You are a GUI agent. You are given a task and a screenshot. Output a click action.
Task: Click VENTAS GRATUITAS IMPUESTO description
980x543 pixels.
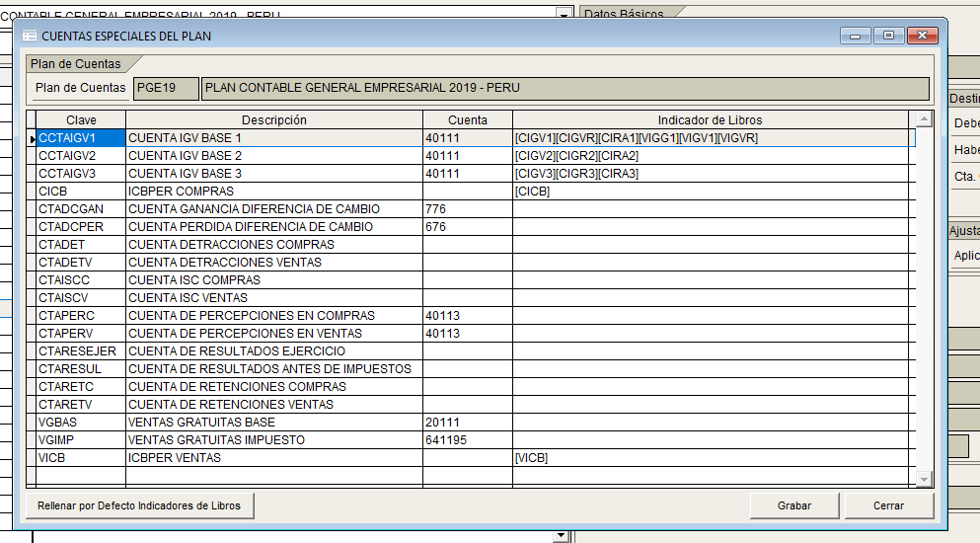[x=274, y=440]
